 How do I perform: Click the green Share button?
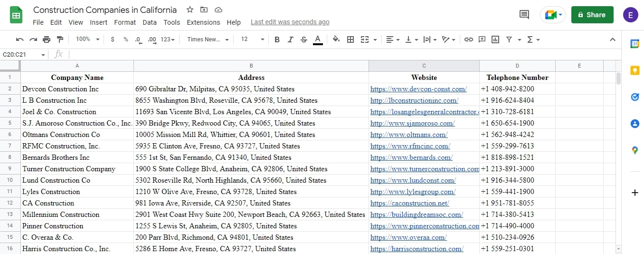pos(592,15)
